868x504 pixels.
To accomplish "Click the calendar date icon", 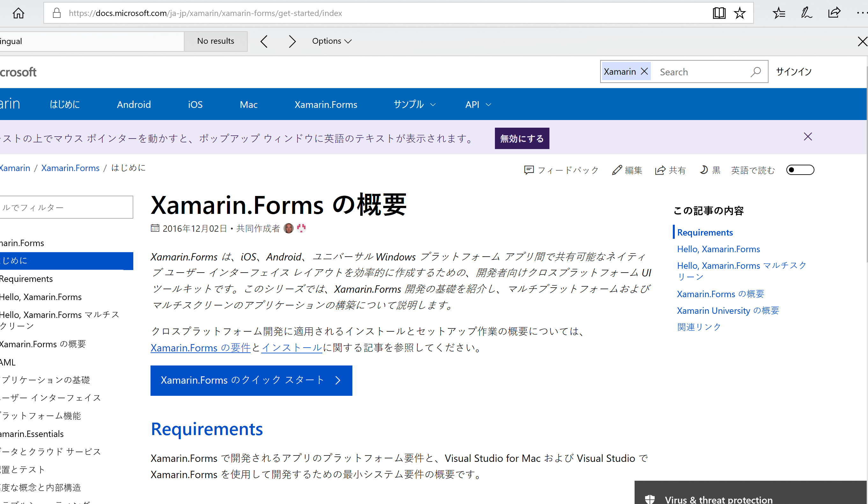I will 155,228.
